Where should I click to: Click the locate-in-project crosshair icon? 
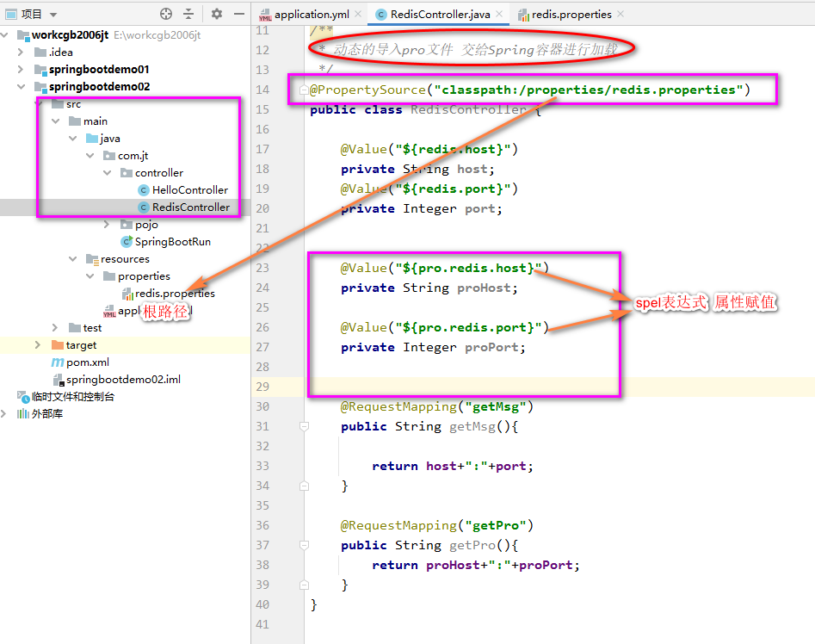(166, 14)
